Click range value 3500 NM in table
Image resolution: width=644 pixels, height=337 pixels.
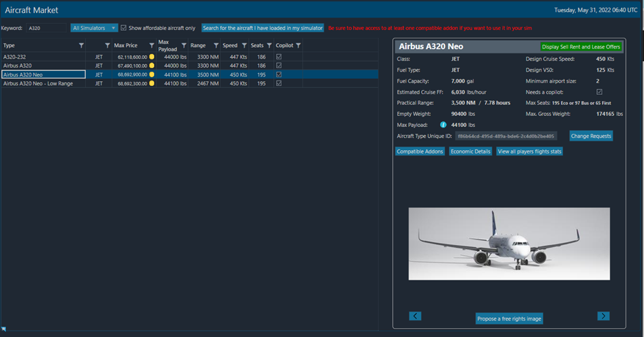[x=209, y=75]
